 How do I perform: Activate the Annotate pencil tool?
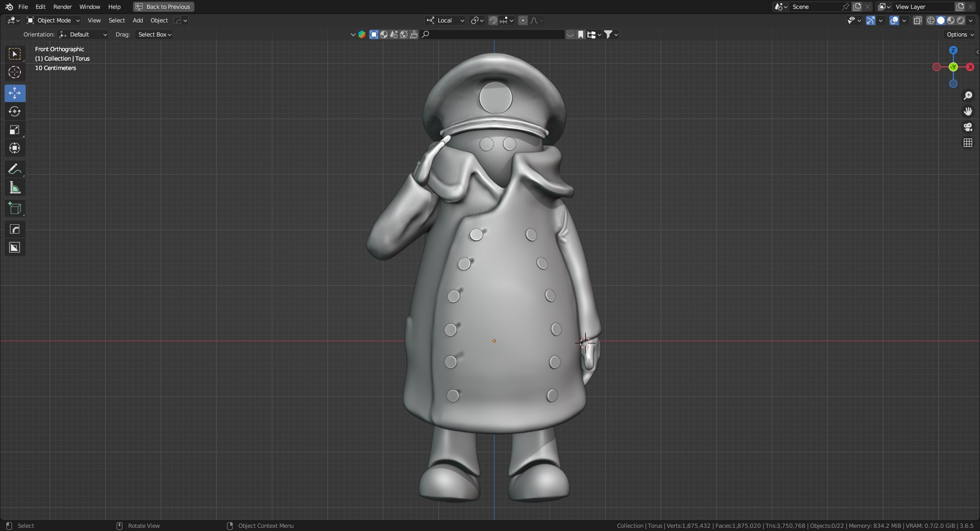click(15, 169)
